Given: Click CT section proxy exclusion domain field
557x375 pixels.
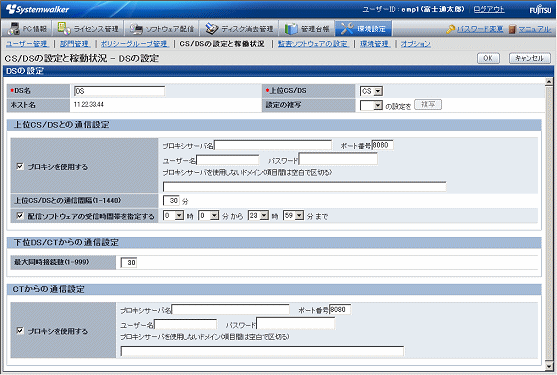Looking at the screenshot, I should (x=262, y=351).
